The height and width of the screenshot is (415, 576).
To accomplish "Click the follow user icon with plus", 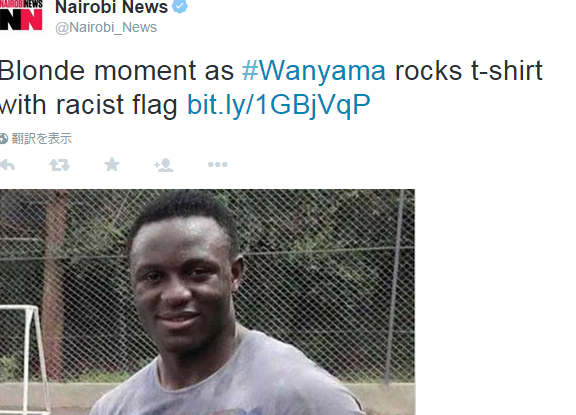I will pos(163,165).
